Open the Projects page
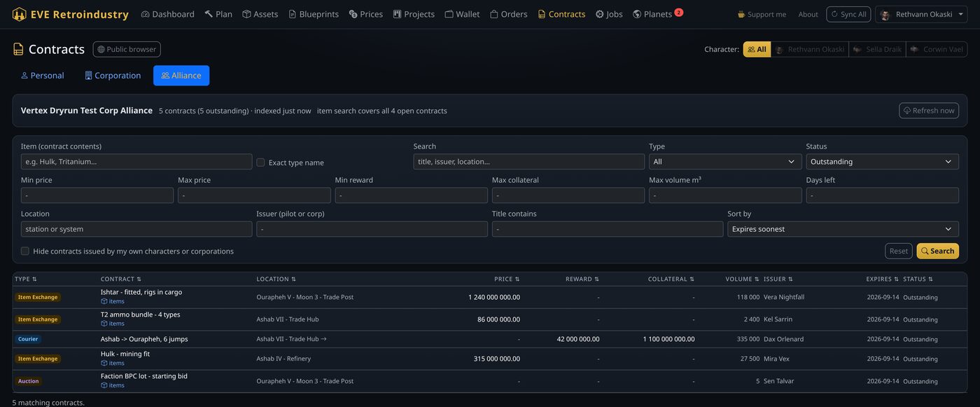This screenshot has height=407, width=980. coord(414,14)
